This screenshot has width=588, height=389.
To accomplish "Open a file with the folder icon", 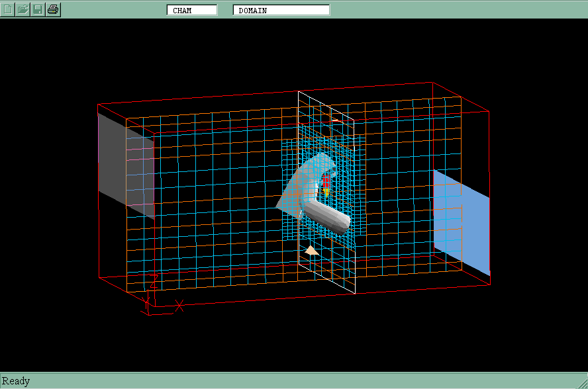I will coord(23,9).
